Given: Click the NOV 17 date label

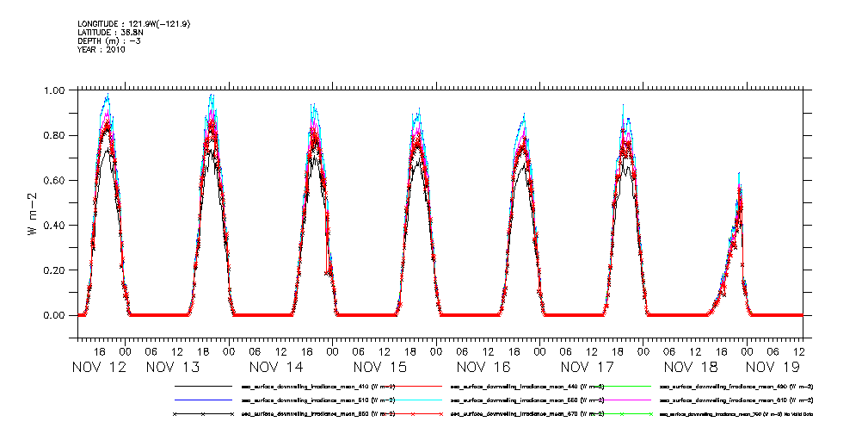Looking at the screenshot, I should [x=588, y=367].
